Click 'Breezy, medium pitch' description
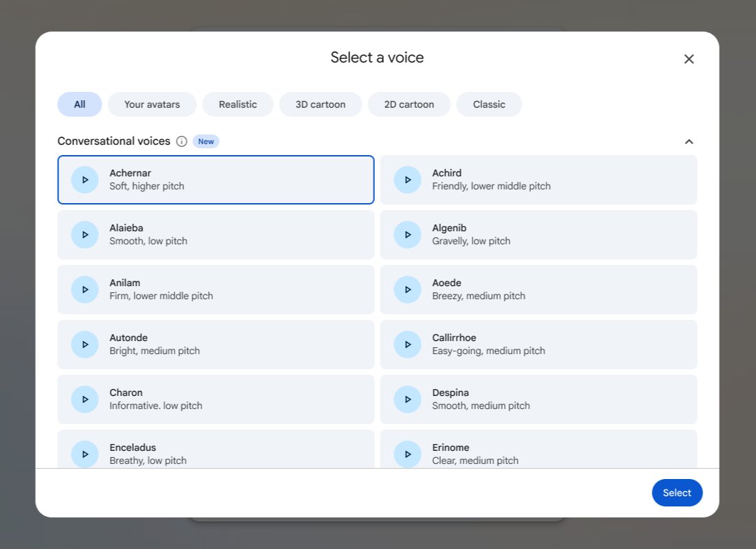 [479, 296]
